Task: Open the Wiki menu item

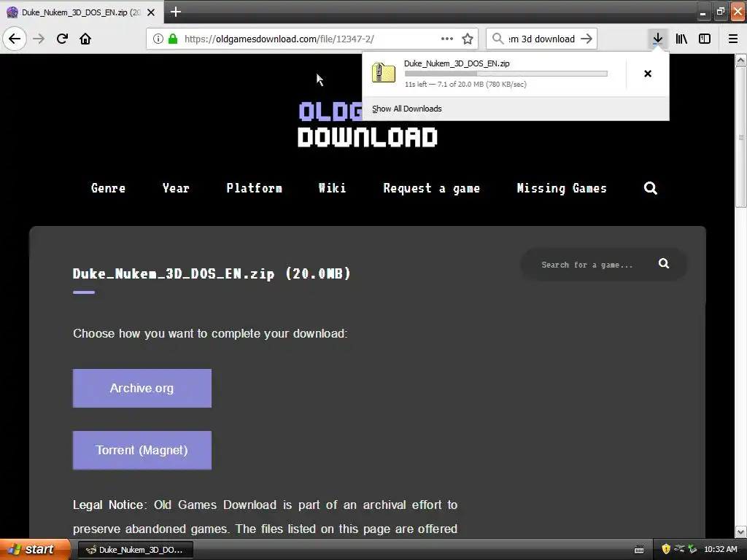Action: point(332,188)
